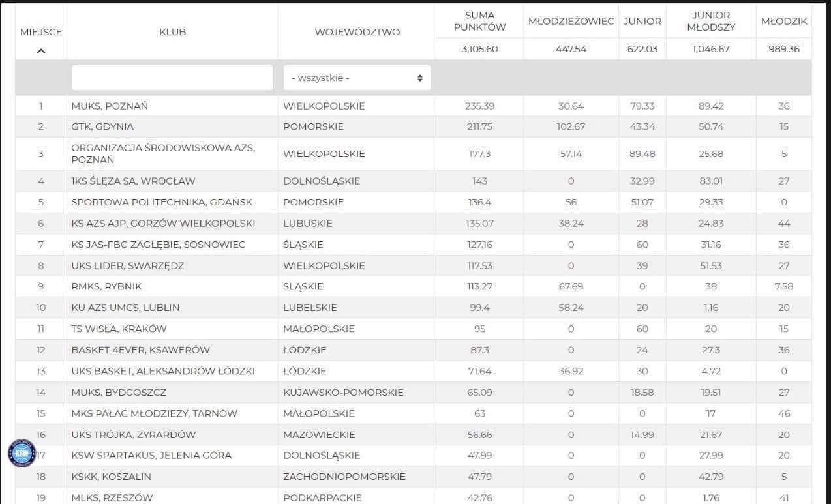Click the 1KS ŚLĘZA SA, WROCŁAW entry
This screenshot has width=831, height=504.
tap(133, 181)
